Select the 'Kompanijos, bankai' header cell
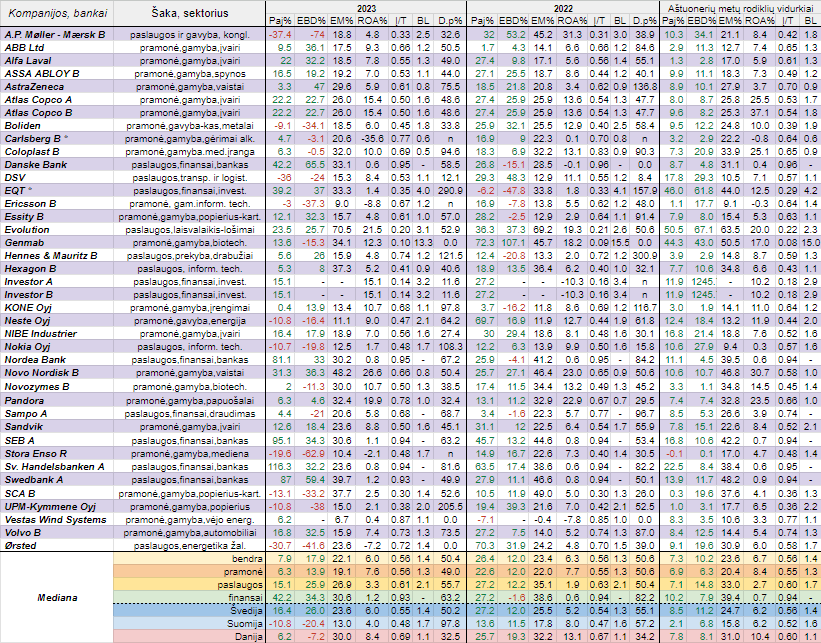 (57, 14)
